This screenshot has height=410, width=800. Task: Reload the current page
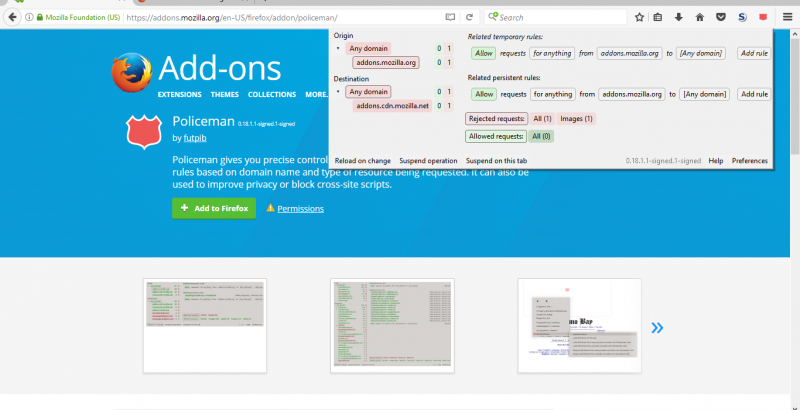tap(469, 17)
